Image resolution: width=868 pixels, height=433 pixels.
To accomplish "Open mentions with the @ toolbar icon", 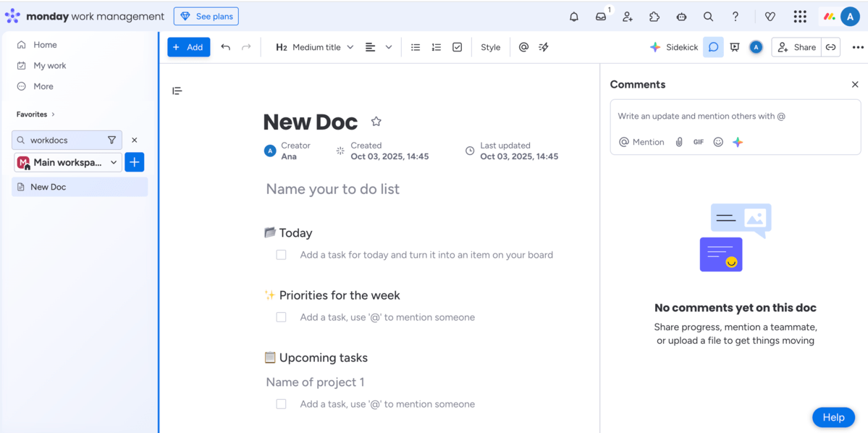I will (523, 46).
